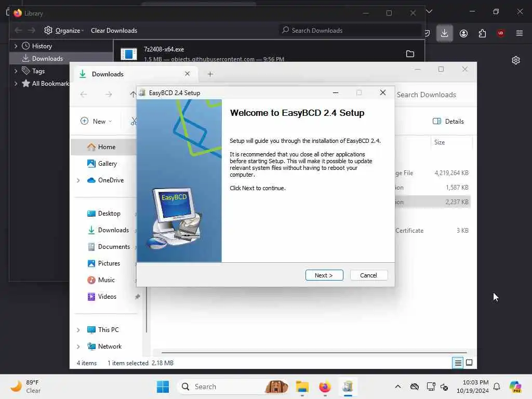
Task: Cancel the EasyBCD installation
Action: (368, 275)
